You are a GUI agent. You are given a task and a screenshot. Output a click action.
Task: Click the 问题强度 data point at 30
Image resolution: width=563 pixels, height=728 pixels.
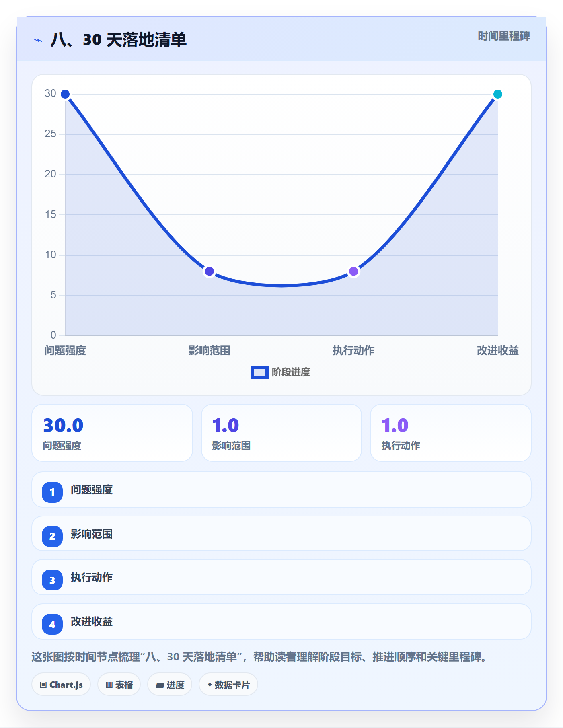[x=65, y=94]
